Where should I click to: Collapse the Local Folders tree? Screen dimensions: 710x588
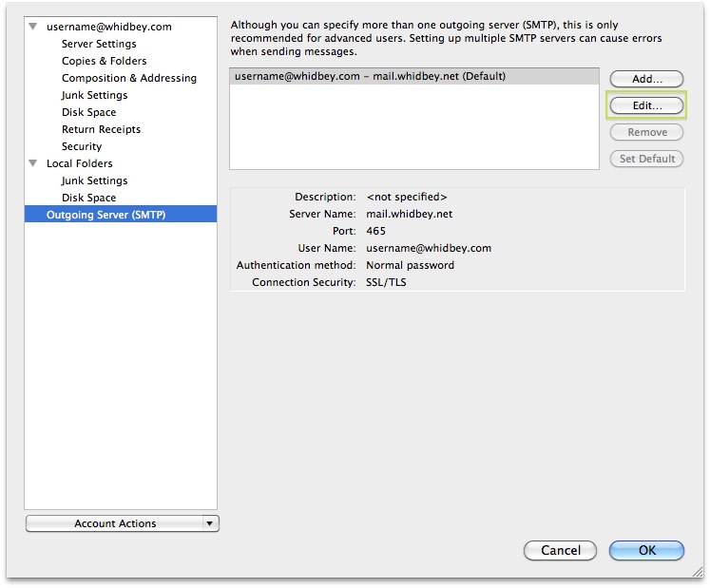33,163
